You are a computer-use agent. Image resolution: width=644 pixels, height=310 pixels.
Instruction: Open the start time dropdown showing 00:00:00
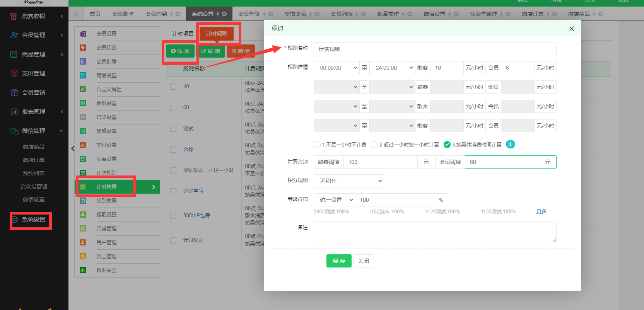337,68
